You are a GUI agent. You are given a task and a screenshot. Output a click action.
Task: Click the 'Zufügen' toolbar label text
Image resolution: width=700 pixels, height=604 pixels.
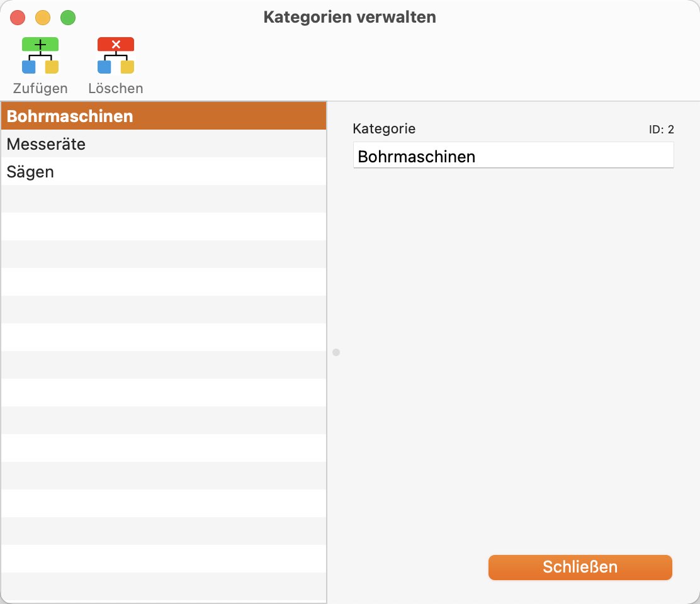pos(40,88)
